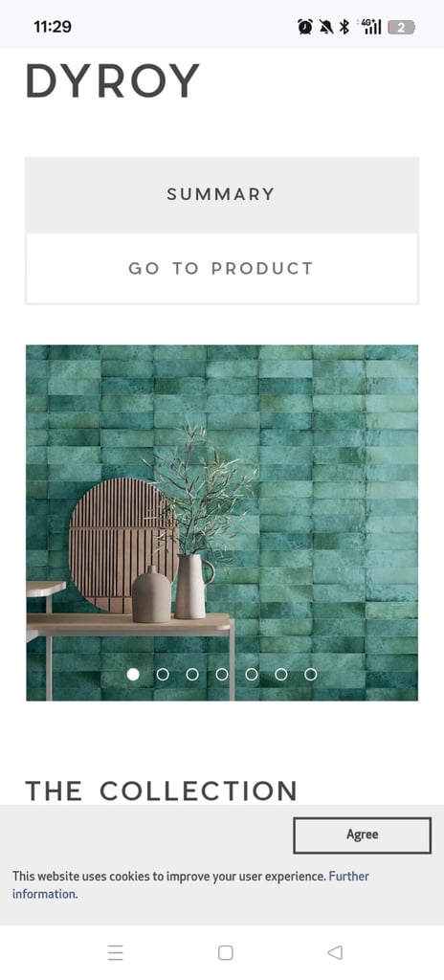Tap the battery level indicator
Screen dimensions: 444x980
[402, 27]
